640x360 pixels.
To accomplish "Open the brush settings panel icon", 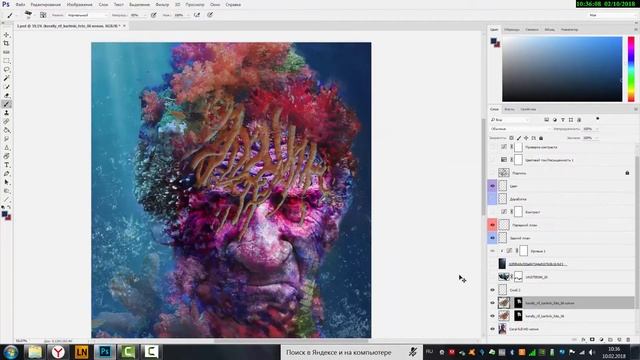I will point(43,15).
